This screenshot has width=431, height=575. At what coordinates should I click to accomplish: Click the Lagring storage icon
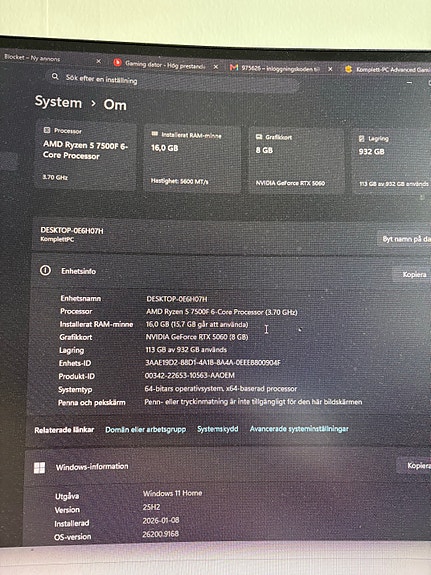coord(362,138)
